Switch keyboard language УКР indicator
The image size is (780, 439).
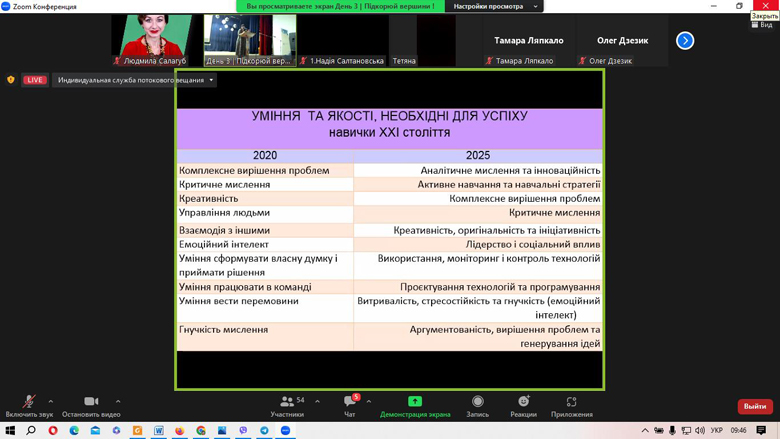pos(717,430)
